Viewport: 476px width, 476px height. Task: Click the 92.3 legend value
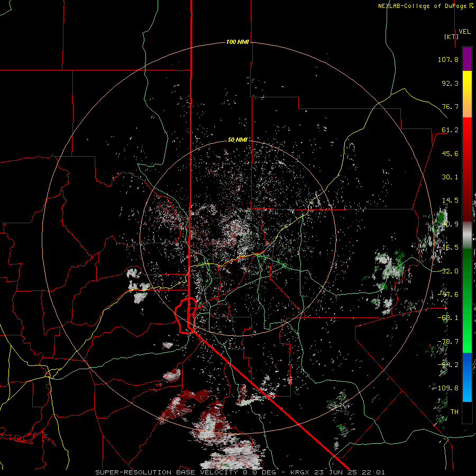[x=450, y=83]
